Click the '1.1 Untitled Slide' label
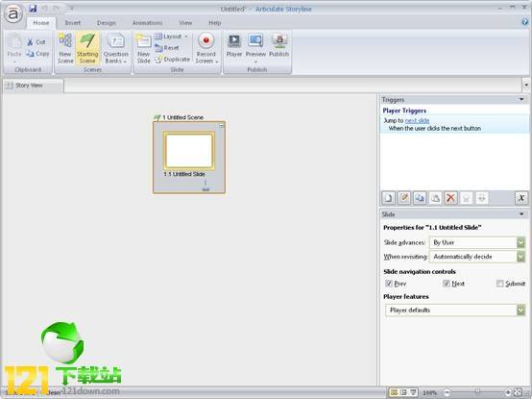The image size is (532, 399). point(184,174)
